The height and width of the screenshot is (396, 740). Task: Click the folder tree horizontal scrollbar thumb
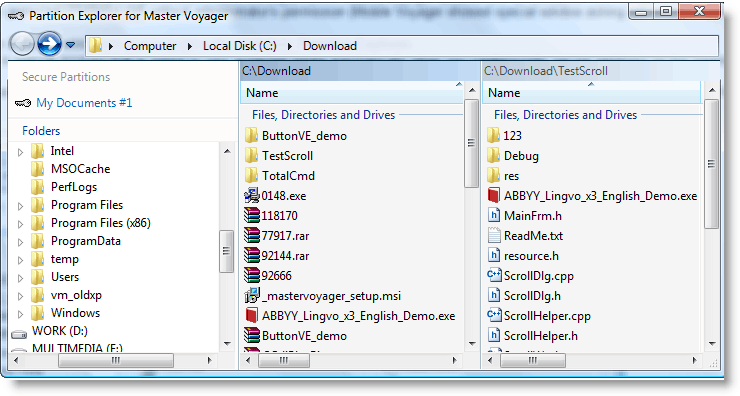[x=116, y=361]
